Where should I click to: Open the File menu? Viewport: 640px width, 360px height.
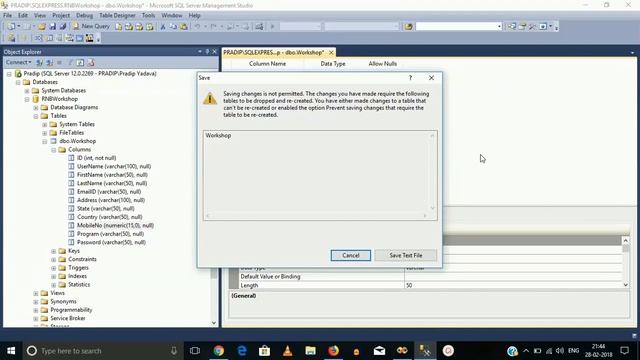7,15
